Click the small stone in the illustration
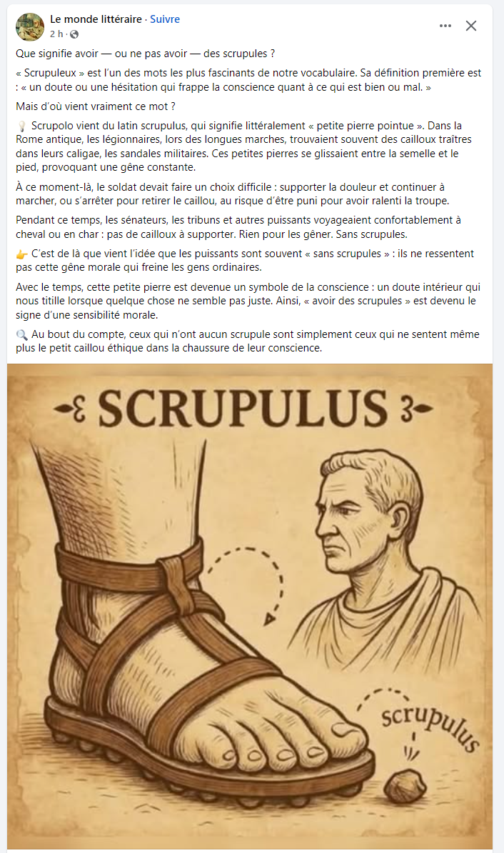 [x=405, y=786]
